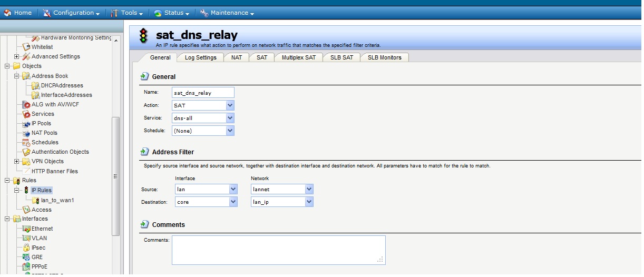Collapse the Rules tree node
The width and height of the screenshot is (644, 277).
click(x=7, y=181)
